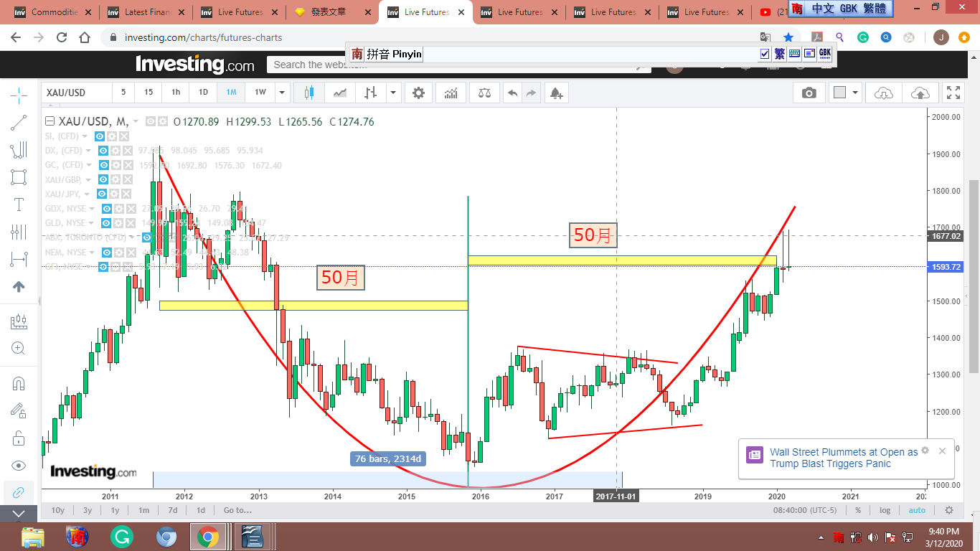Switch to area chart style
The image size is (980, 551).
tap(341, 93)
